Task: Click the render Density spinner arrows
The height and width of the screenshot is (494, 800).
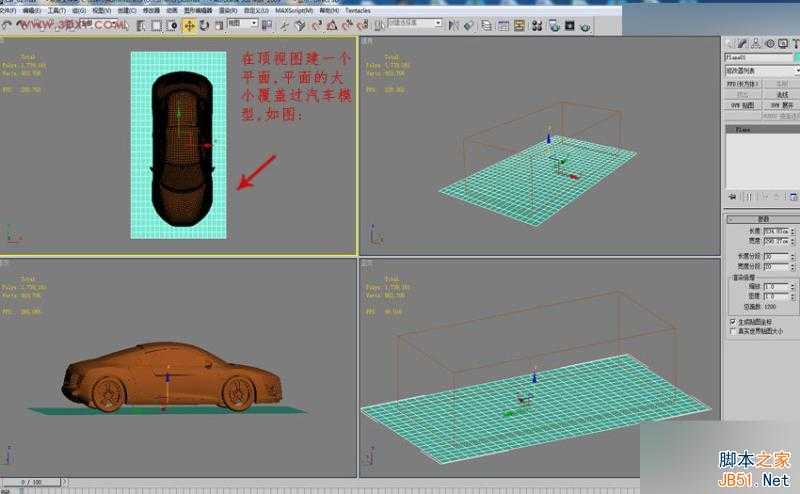Action: point(792,296)
